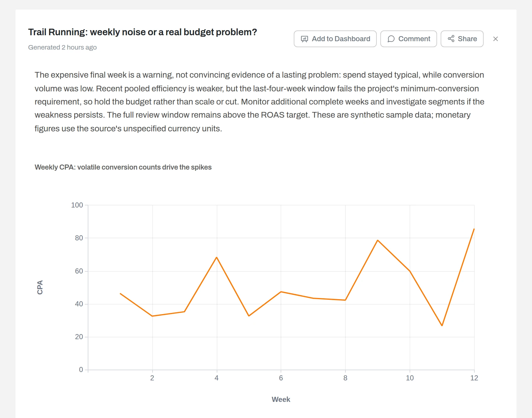Viewport: 532px width, 418px height.
Task: Click the speech bubble comment icon
Action: (391, 39)
